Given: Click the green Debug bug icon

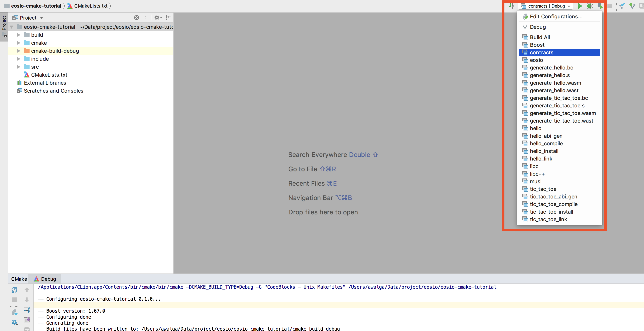Looking at the screenshot, I should click(x=589, y=6).
